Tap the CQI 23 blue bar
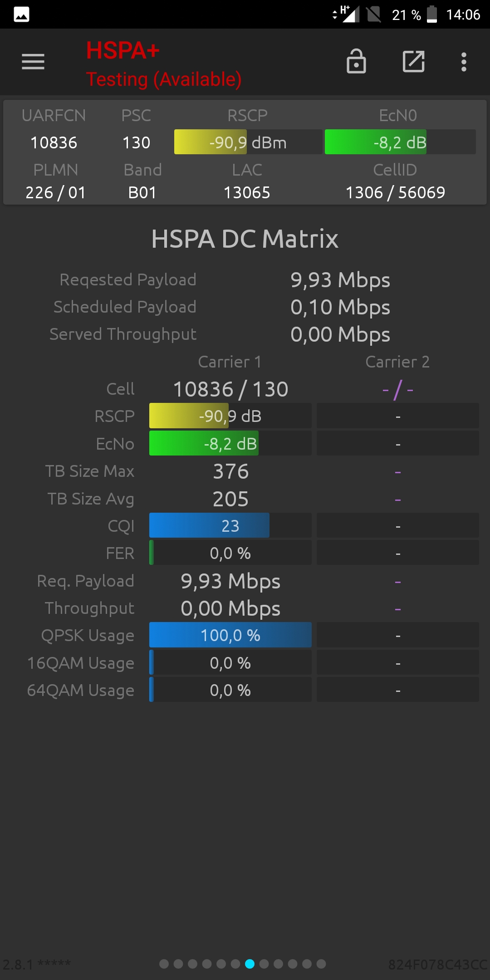This screenshot has width=490, height=980. click(230, 525)
